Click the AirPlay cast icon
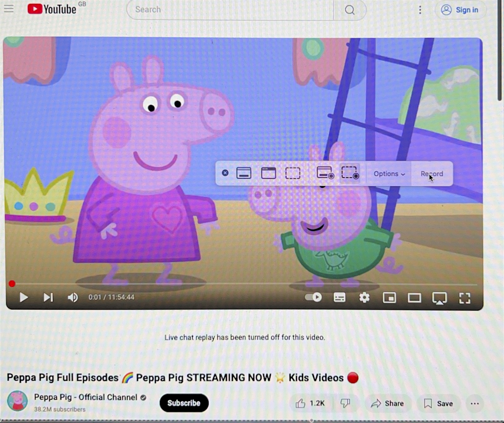The height and width of the screenshot is (423, 504). [x=439, y=298]
